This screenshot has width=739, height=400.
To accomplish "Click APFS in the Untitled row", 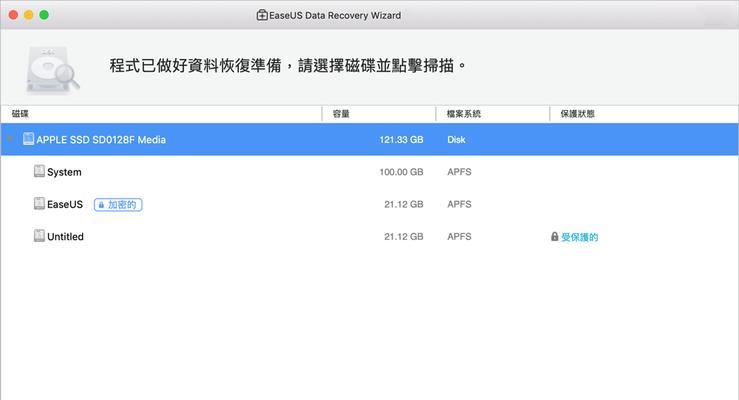I will 459,237.
